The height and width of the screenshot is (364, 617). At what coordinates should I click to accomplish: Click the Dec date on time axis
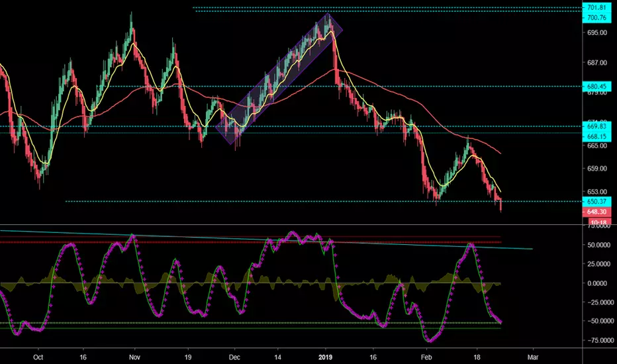click(234, 357)
